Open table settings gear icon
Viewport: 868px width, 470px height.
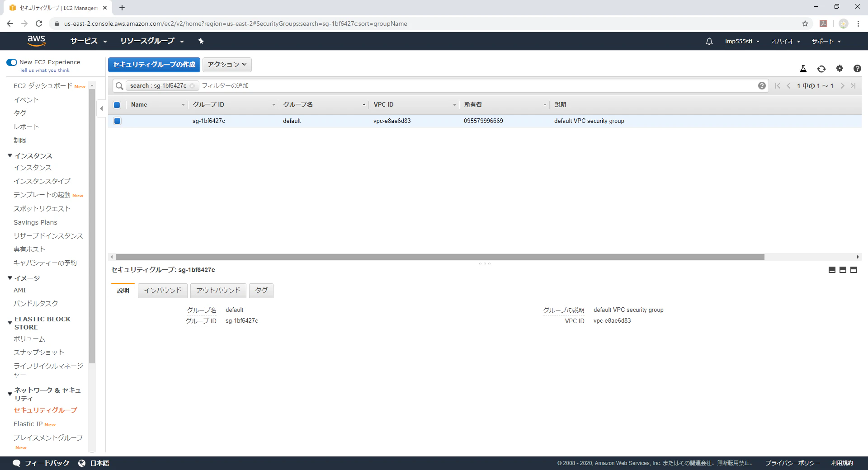[x=840, y=68]
